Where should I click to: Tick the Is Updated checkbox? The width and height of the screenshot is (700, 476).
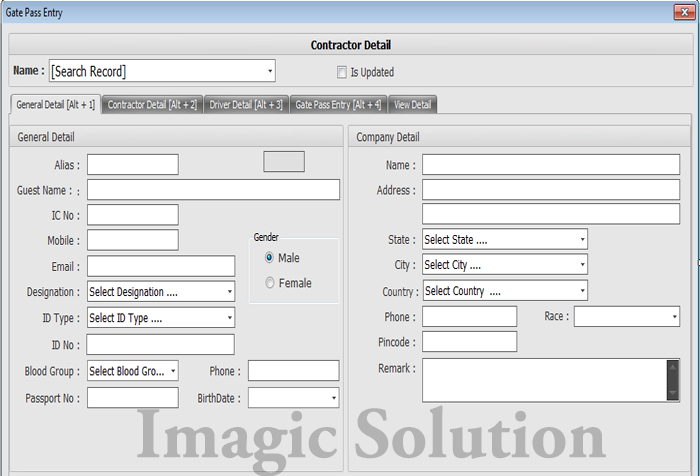tap(342, 72)
